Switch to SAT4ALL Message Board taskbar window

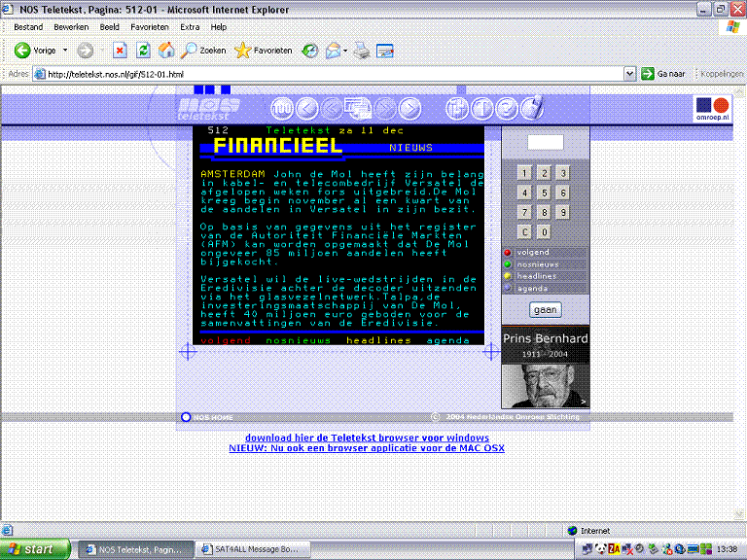click(253, 549)
